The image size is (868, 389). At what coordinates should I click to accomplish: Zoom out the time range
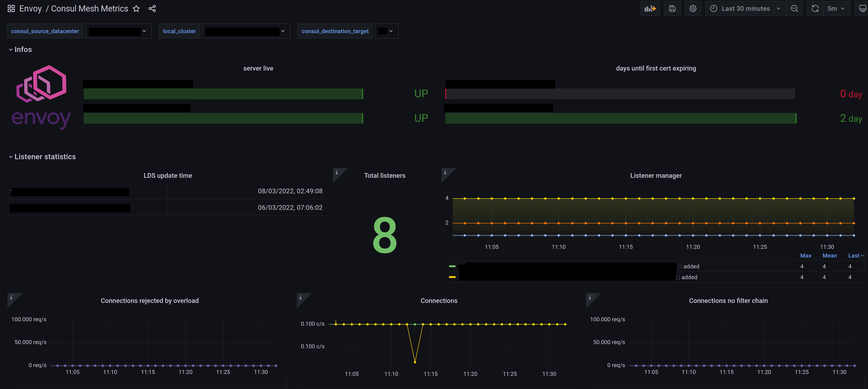(x=794, y=9)
